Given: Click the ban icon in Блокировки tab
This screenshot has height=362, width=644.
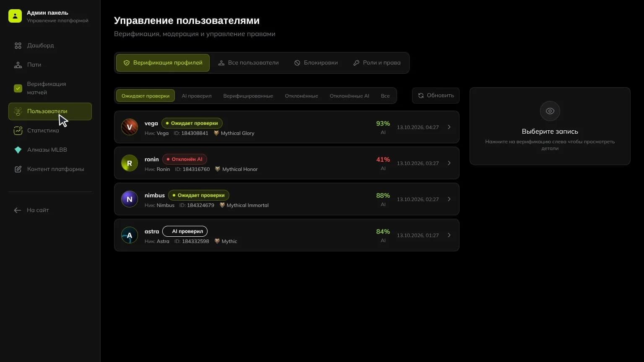Looking at the screenshot, I should (297, 63).
